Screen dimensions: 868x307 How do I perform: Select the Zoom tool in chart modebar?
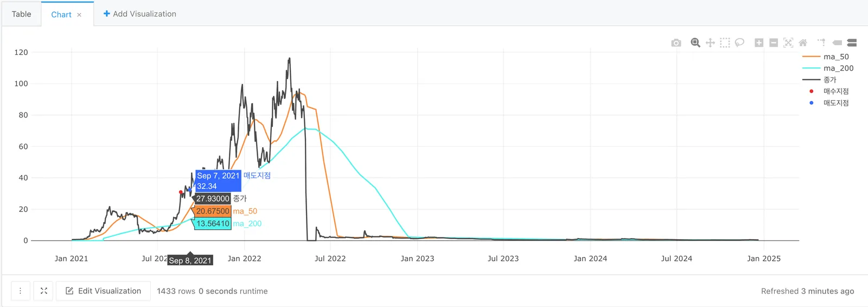695,43
